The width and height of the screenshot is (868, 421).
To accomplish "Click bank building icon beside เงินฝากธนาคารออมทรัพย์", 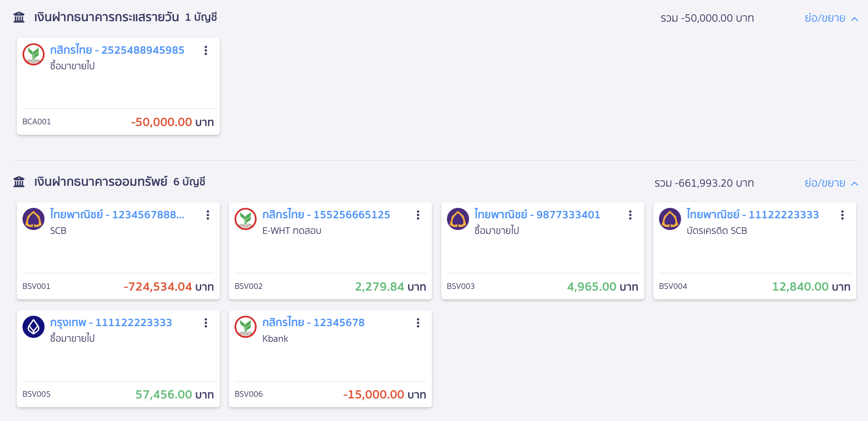I will [x=19, y=182].
